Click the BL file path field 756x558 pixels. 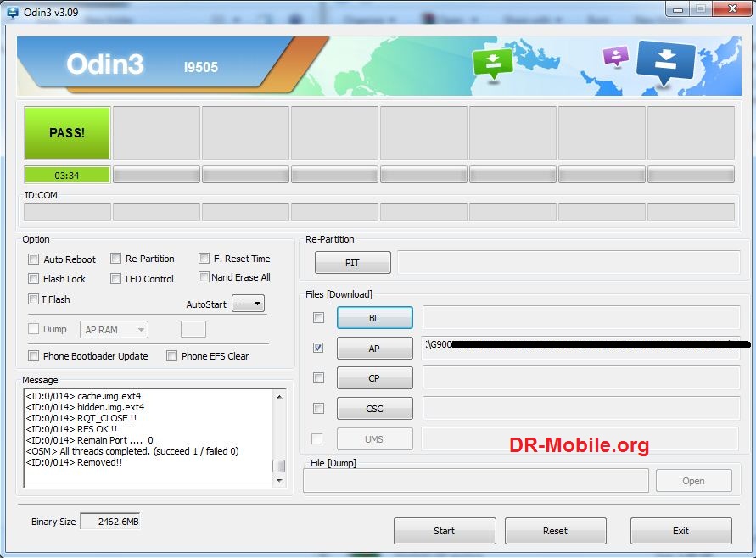pyautogui.click(x=581, y=317)
